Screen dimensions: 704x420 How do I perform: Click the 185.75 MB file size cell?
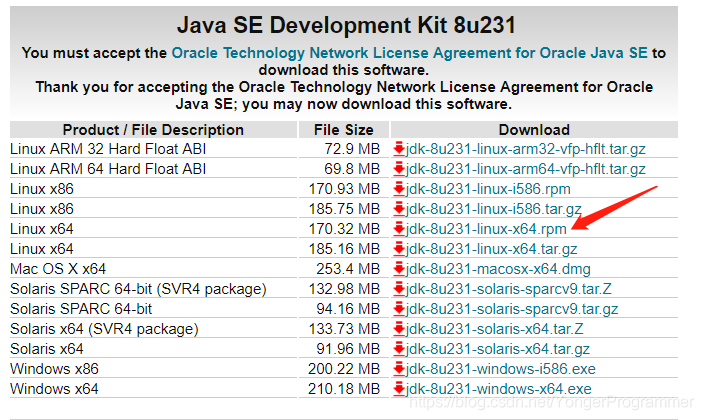(344, 209)
